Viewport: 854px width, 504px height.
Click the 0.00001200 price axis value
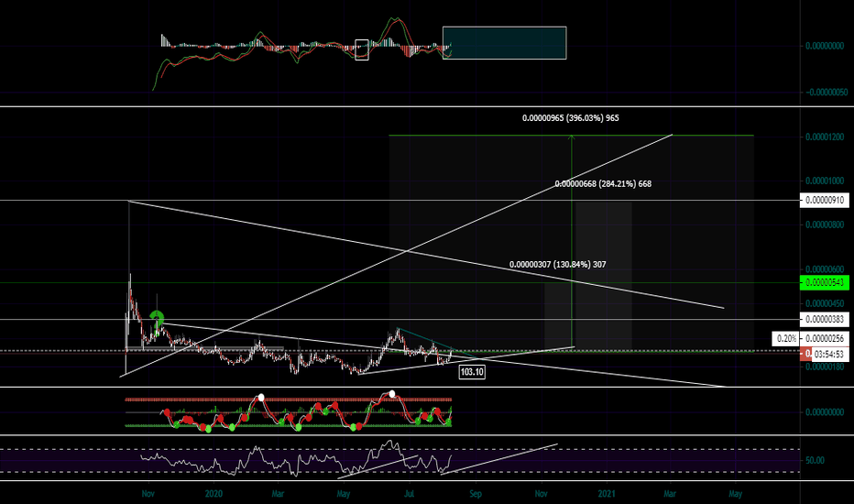[825, 137]
